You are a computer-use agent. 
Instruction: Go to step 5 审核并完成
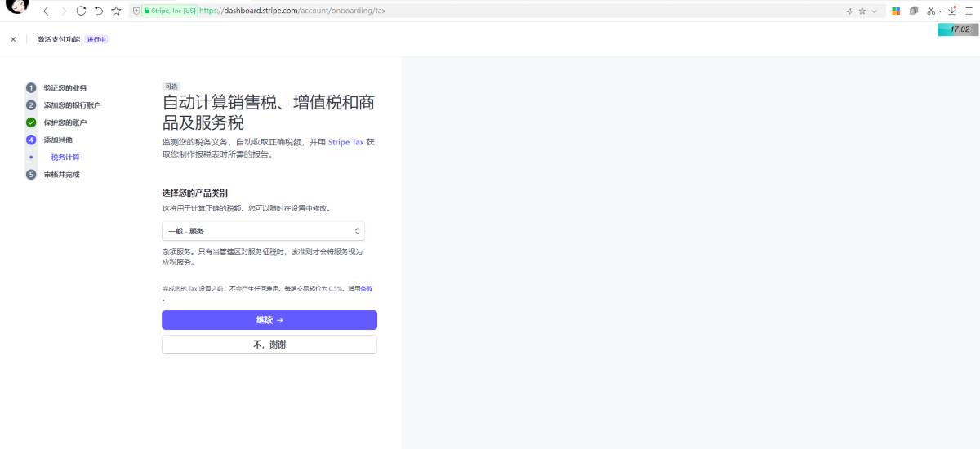pos(62,175)
